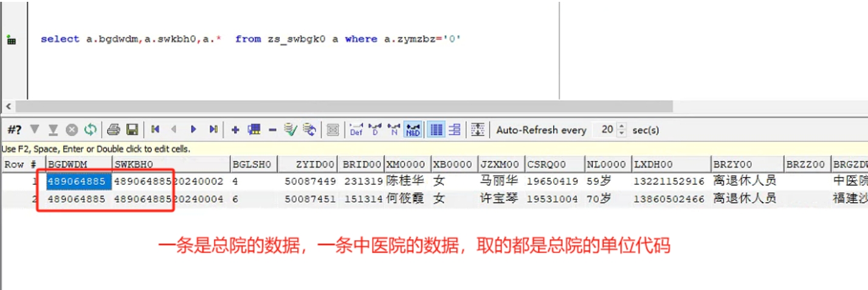Insert a new record with plus
The width and height of the screenshot is (868, 290).
coord(235,129)
